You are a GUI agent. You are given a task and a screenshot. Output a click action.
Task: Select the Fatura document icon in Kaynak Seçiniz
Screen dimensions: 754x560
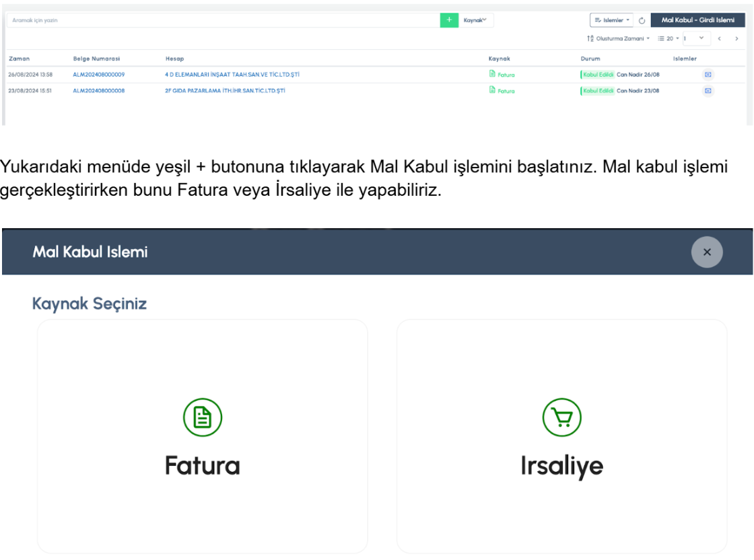coord(203,417)
